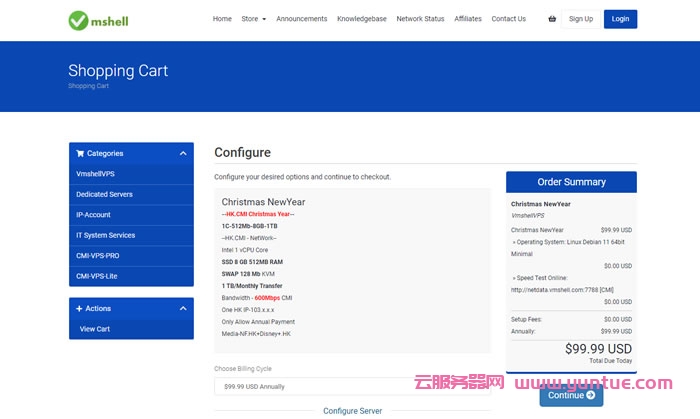Viewport: 700px width, 419px height.
Task: Click the Sign Up button
Action: 581,19
